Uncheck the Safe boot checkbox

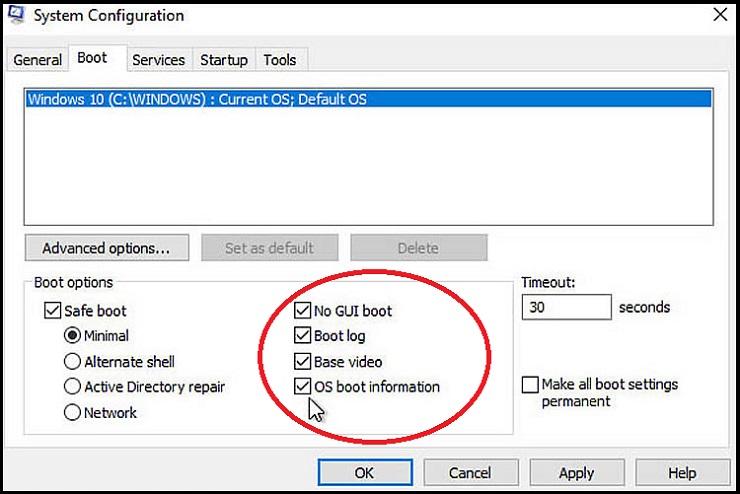(x=52, y=310)
